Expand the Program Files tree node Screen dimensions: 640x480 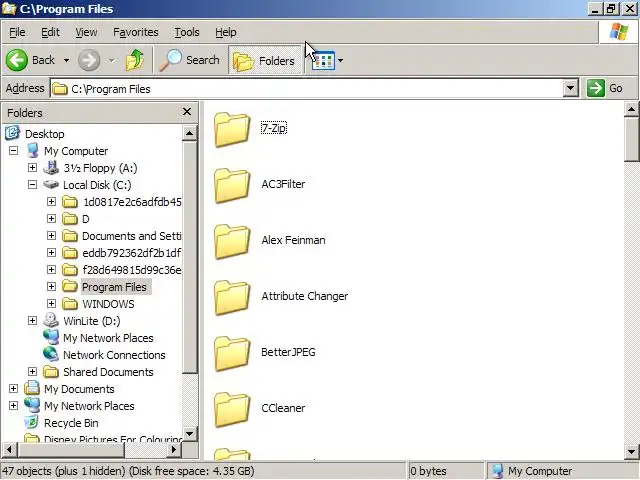point(51,287)
